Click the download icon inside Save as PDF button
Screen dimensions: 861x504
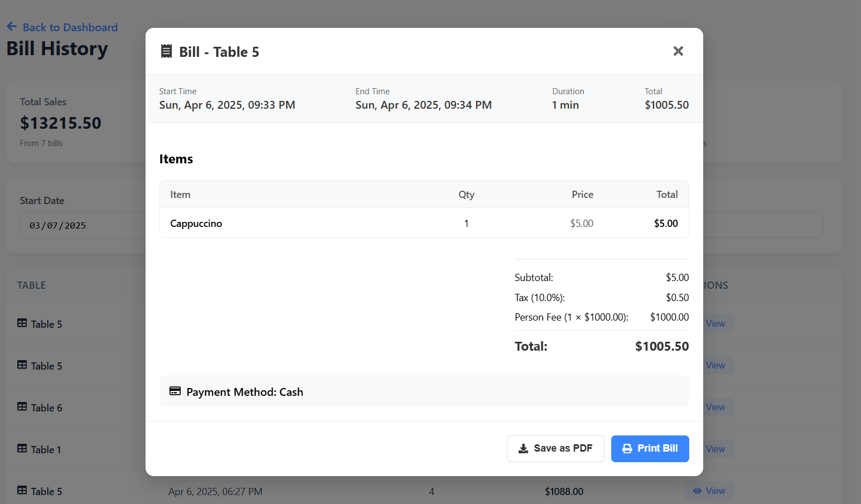coord(523,448)
